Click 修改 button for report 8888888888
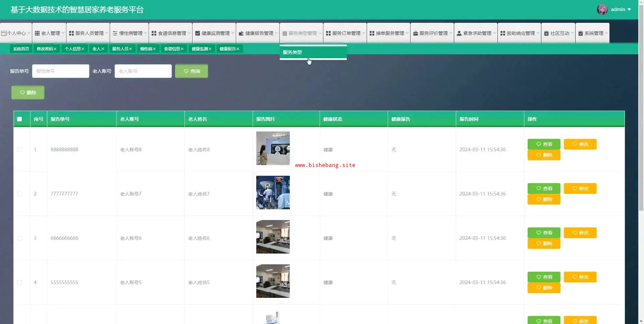 tap(580, 144)
